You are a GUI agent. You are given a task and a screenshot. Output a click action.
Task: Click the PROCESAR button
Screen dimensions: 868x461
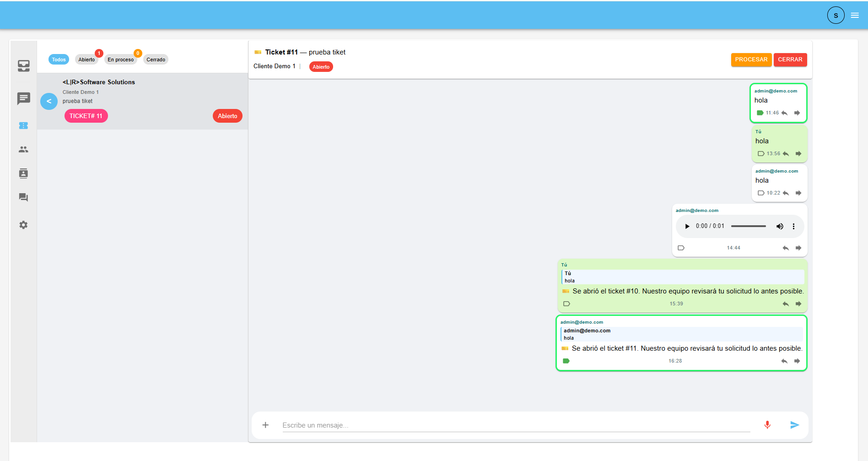click(x=751, y=60)
